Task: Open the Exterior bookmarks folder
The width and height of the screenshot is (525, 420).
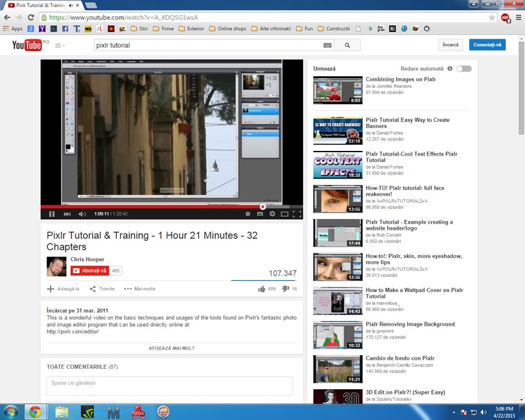Action: click(191, 29)
